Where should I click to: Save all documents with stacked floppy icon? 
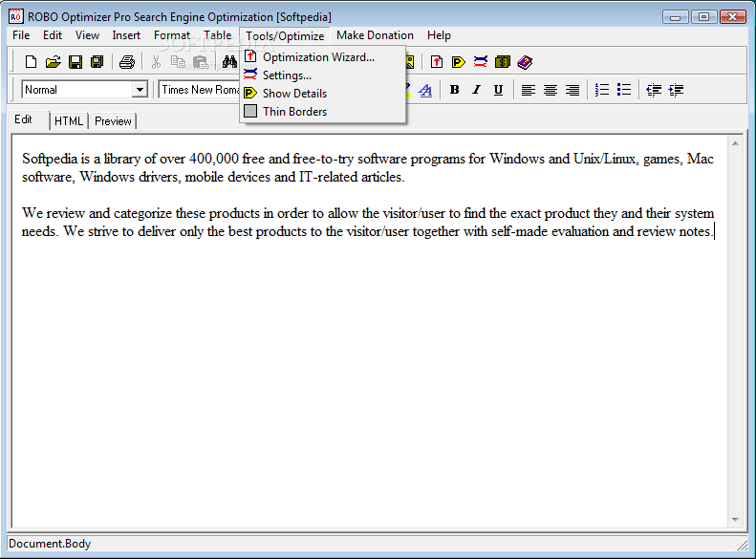point(97,62)
